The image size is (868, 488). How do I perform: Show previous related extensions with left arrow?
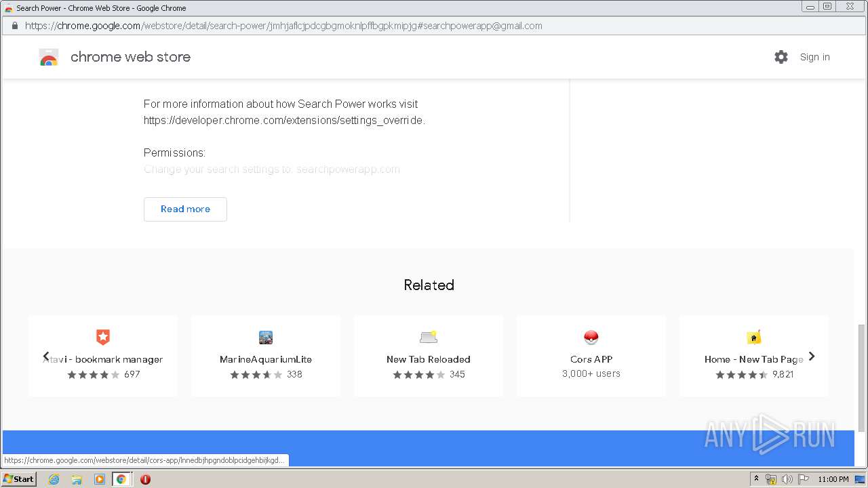(x=46, y=356)
